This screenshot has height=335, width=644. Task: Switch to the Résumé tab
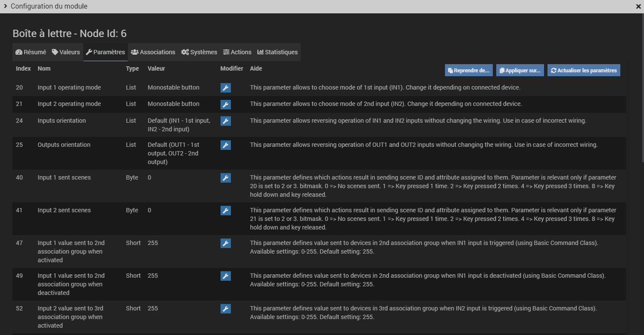coord(31,52)
